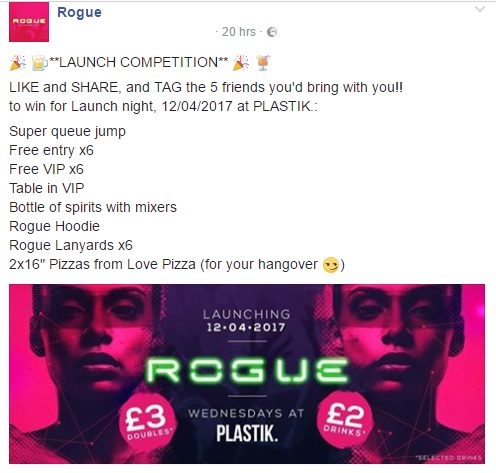This screenshot has height=473, width=496.
Task: Click the Wednesdays at text on banner
Action: pyautogui.click(x=246, y=413)
